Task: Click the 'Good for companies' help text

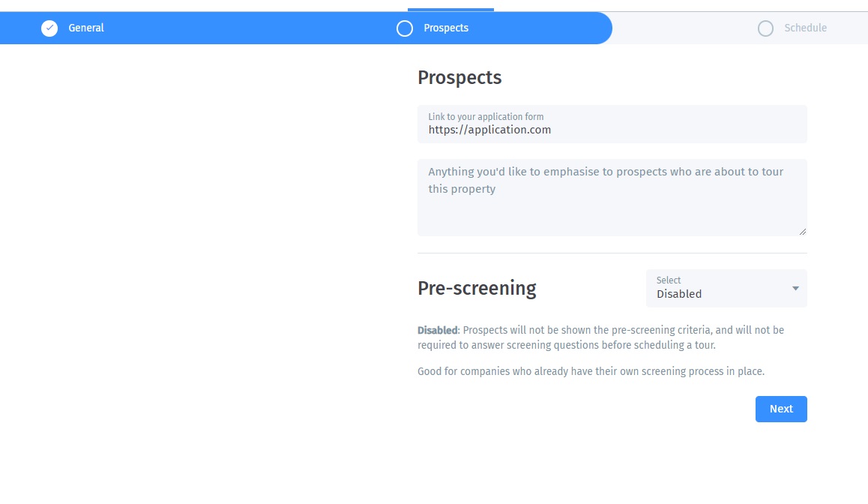Action: [591, 371]
